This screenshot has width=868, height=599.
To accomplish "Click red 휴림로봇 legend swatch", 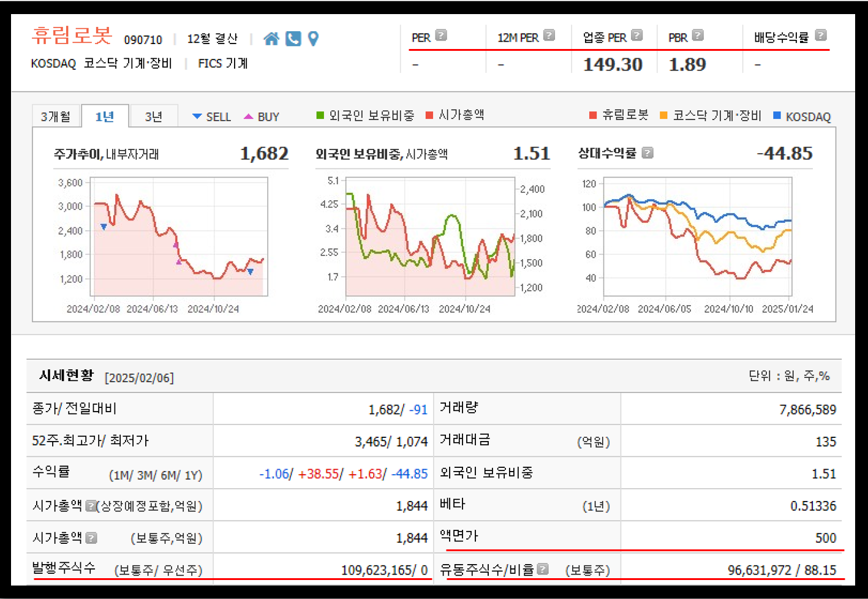I will coord(593,115).
